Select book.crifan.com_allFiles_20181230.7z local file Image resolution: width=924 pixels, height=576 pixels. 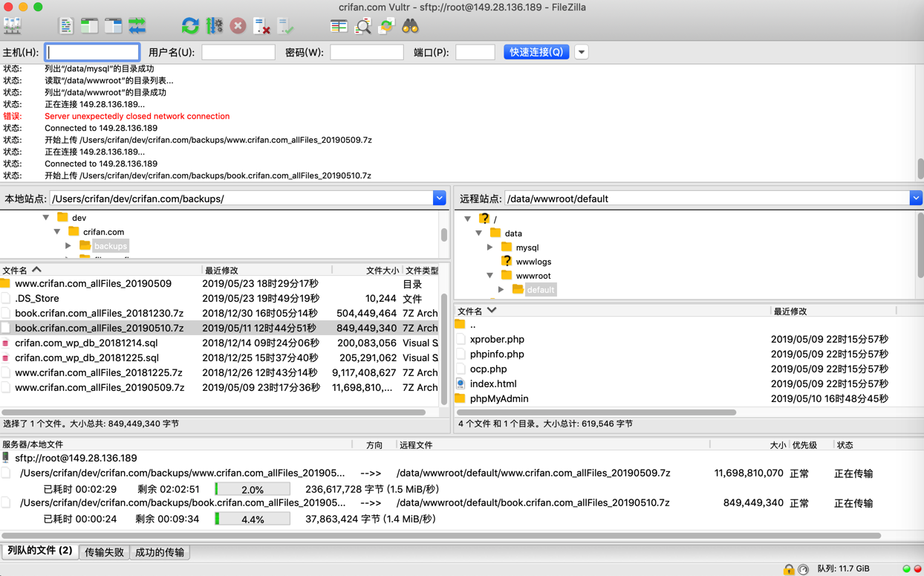pos(221,313)
